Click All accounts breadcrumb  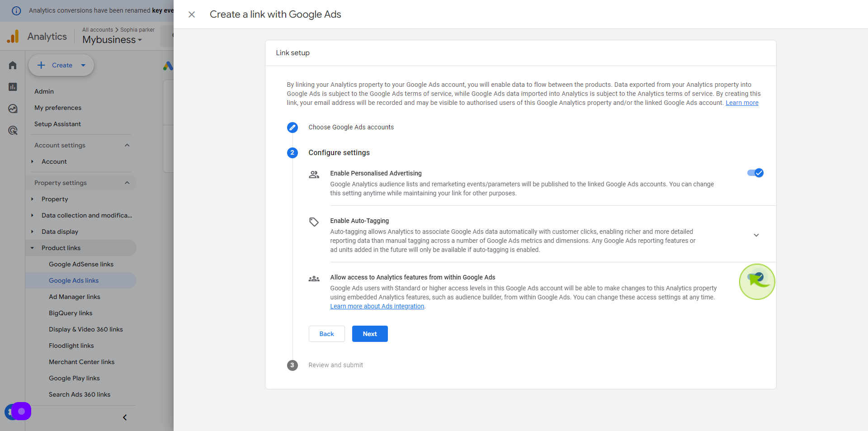tap(98, 30)
